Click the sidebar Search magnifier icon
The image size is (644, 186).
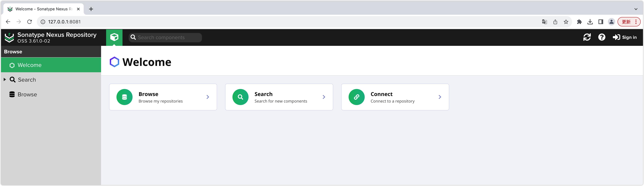(x=13, y=79)
